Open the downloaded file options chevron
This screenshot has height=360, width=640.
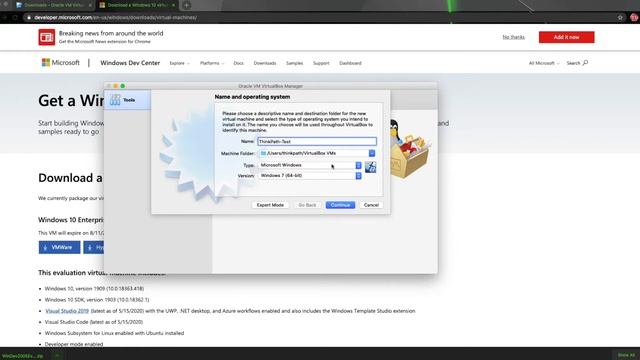coord(57,356)
